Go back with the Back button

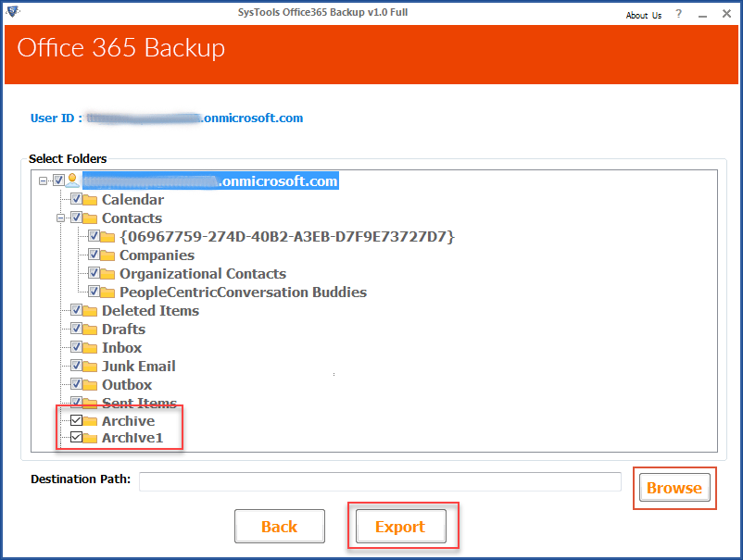[x=280, y=527]
